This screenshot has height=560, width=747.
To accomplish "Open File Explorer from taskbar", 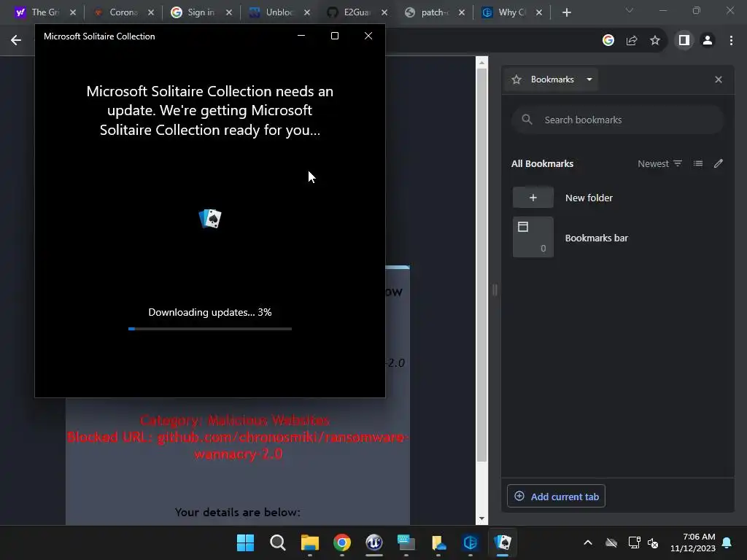I will (309, 542).
